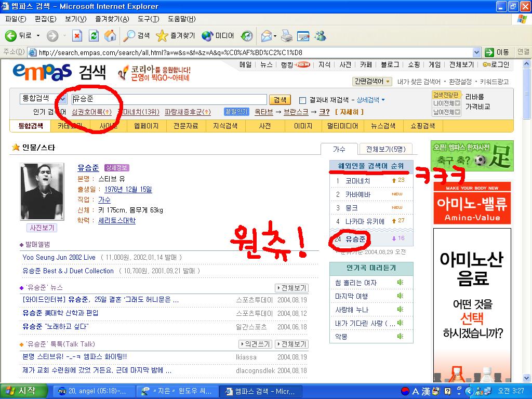The image size is (532, 399).
Task: Click the 유승준 profile photo thumbnail
Action: click(42, 192)
